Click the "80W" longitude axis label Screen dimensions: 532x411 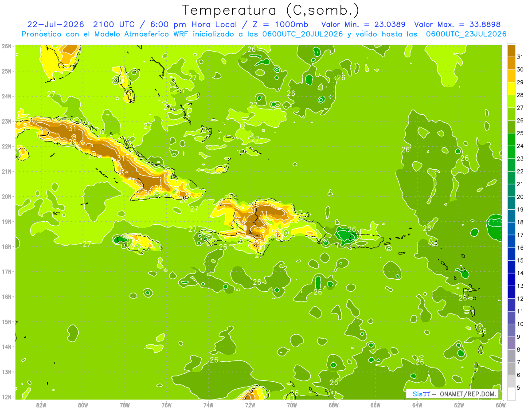[x=82, y=405]
